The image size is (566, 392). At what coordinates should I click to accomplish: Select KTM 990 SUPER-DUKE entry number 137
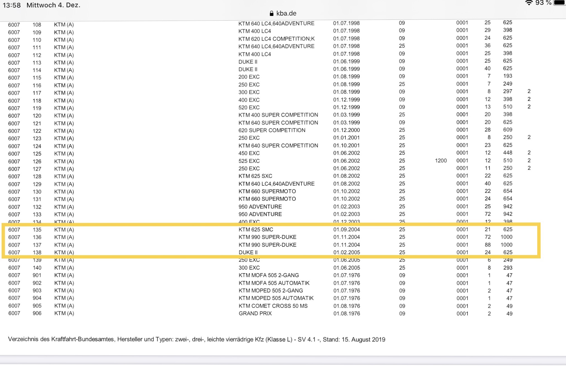[267, 245]
